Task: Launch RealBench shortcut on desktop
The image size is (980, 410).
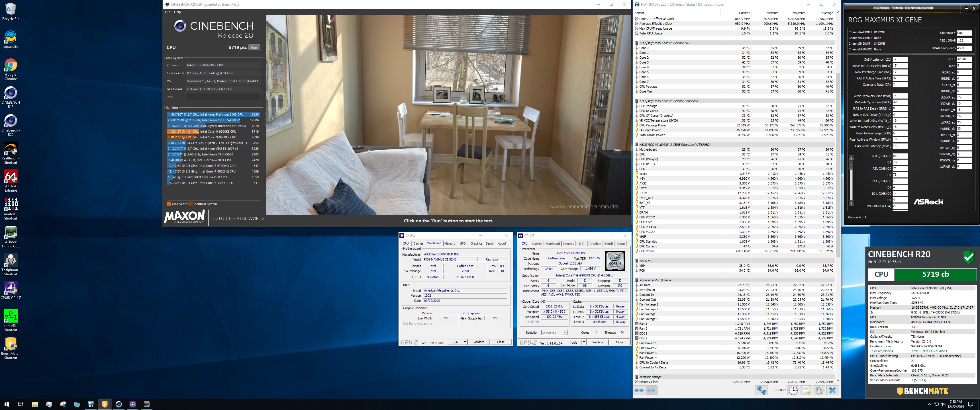Action: (x=11, y=153)
